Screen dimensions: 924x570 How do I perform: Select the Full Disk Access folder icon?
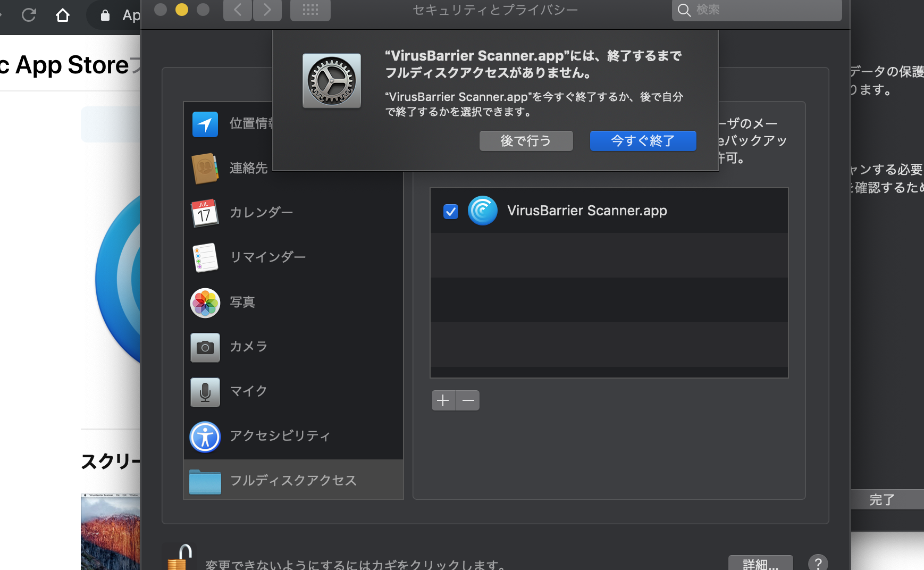(205, 481)
